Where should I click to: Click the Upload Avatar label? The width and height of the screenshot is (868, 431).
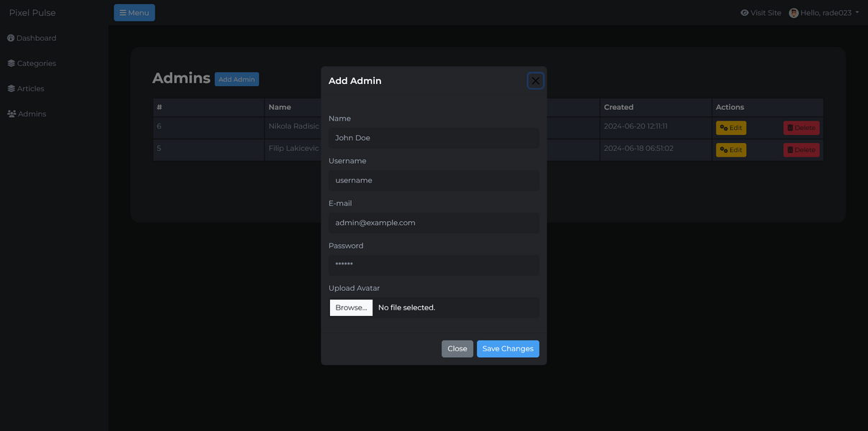pyautogui.click(x=355, y=288)
